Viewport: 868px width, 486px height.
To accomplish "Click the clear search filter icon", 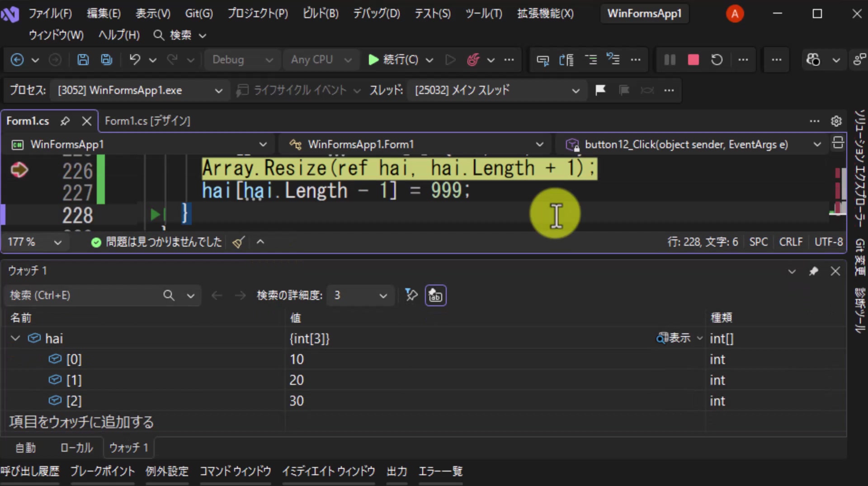I will [411, 295].
